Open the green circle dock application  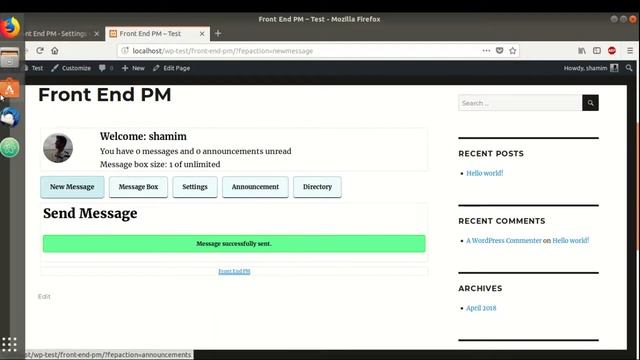[10, 147]
